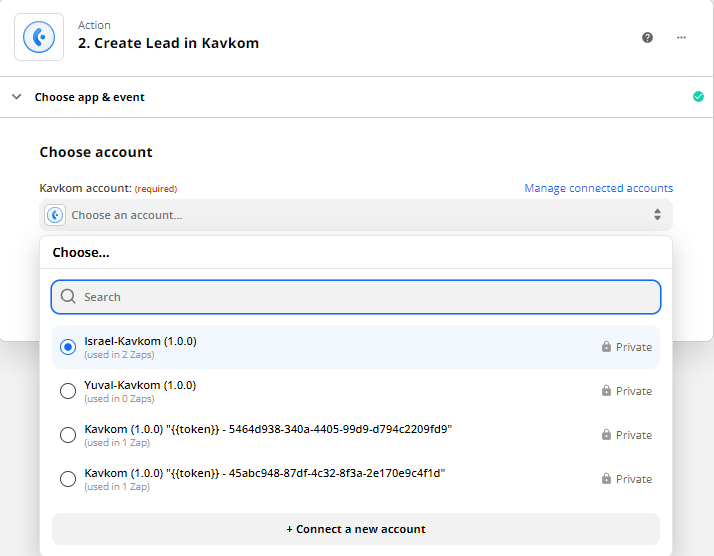
Task: Click the Kavkom icon in account field
Action: point(56,215)
